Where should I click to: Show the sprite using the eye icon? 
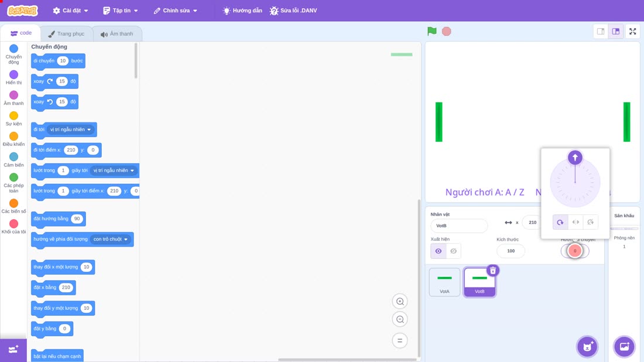(439, 251)
